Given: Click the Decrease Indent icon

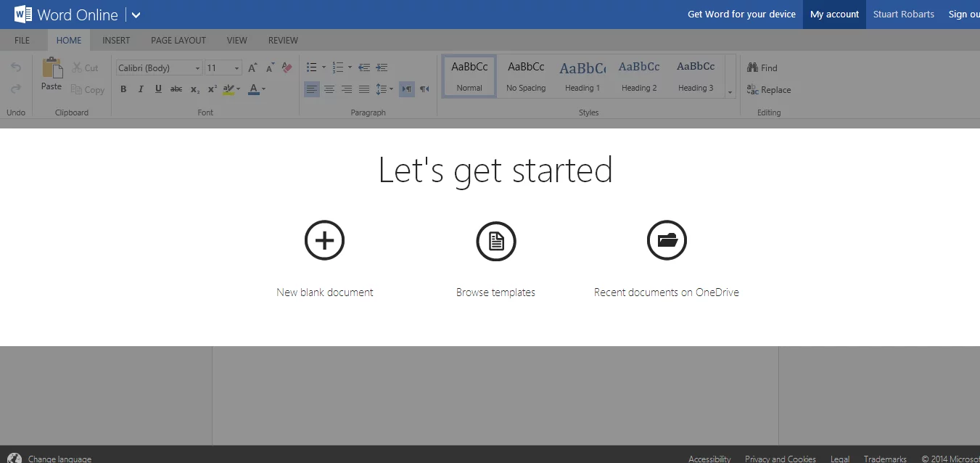Looking at the screenshot, I should [x=364, y=67].
